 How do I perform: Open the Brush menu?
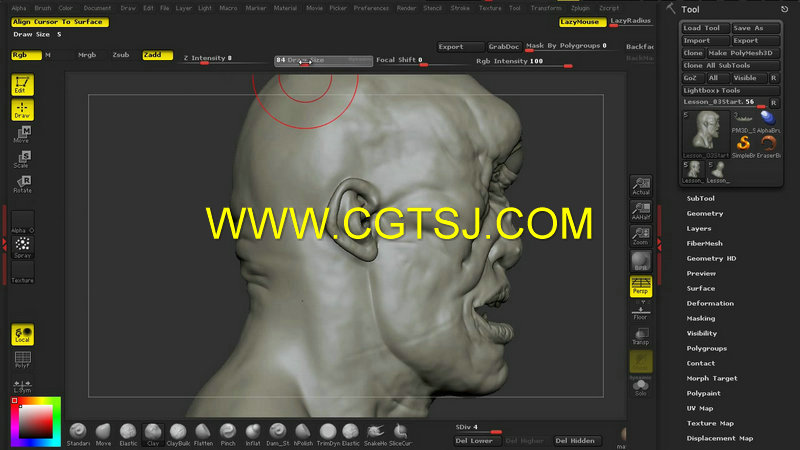coord(43,8)
